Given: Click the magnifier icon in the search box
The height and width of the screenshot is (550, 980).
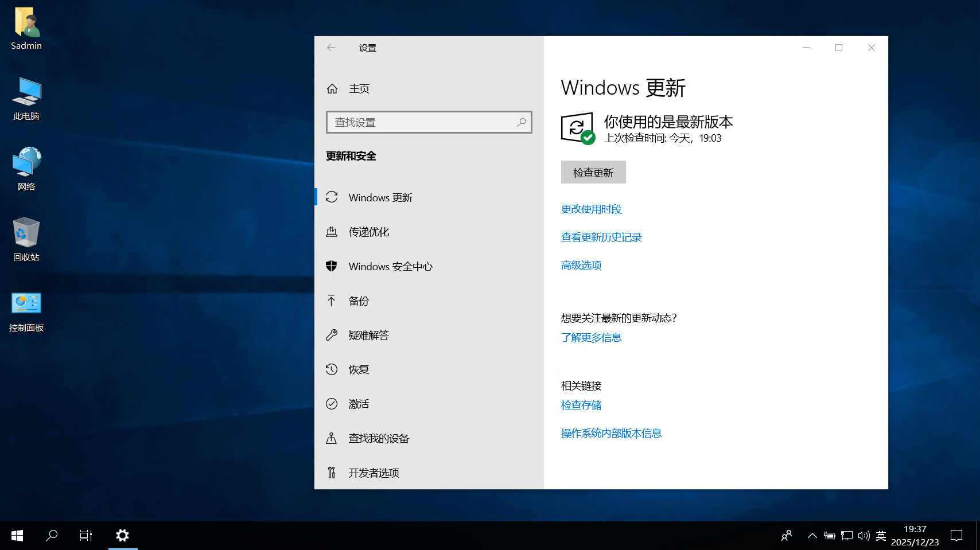Looking at the screenshot, I should pos(521,122).
